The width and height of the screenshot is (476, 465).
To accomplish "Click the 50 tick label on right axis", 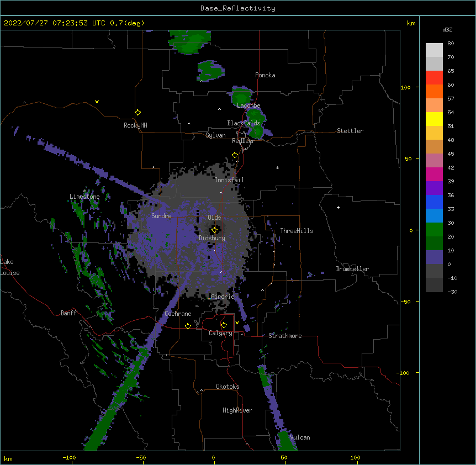I will (408, 158).
